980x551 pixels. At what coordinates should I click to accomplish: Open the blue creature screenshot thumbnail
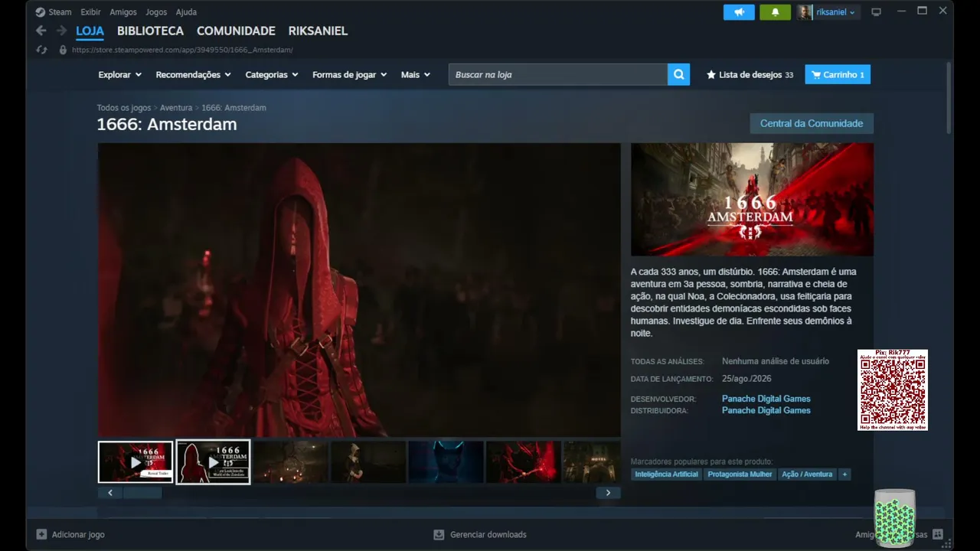coord(446,462)
